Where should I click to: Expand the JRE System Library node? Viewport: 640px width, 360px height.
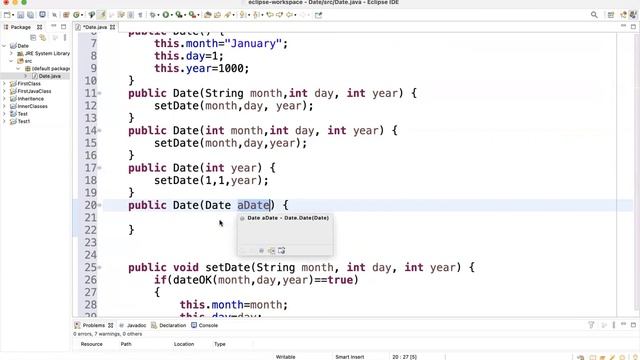click(x=11, y=53)
